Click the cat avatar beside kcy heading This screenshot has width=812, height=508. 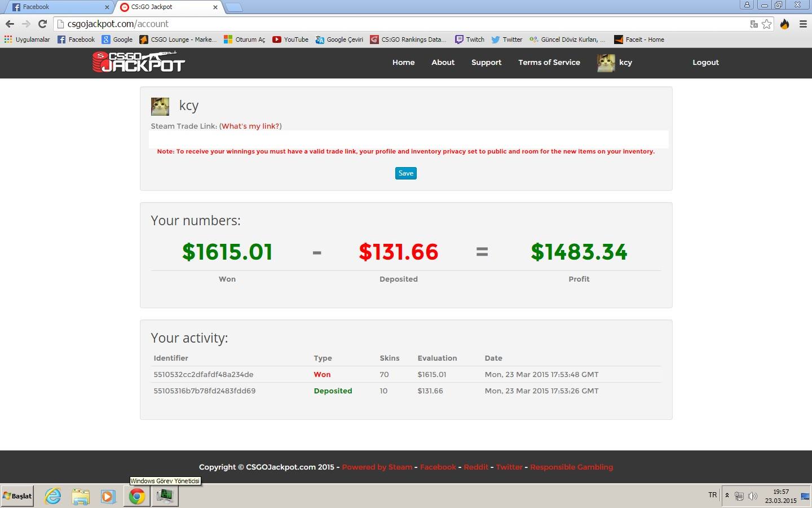pos(160,106)
